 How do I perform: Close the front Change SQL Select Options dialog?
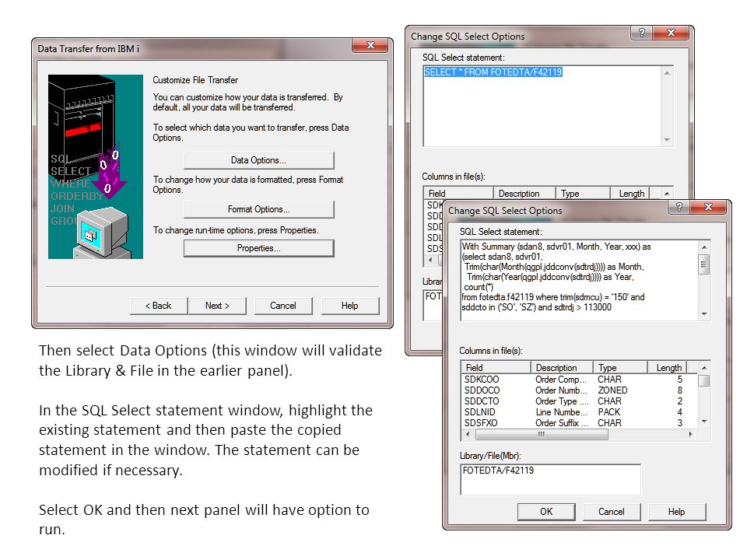tap(708, 207)
